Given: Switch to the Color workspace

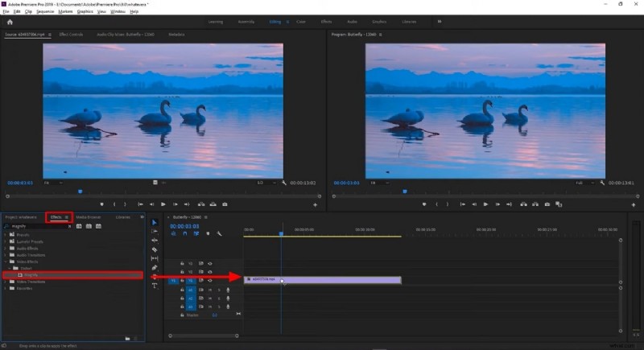Looking at the screenshot, I should click(x=301, y=22).
